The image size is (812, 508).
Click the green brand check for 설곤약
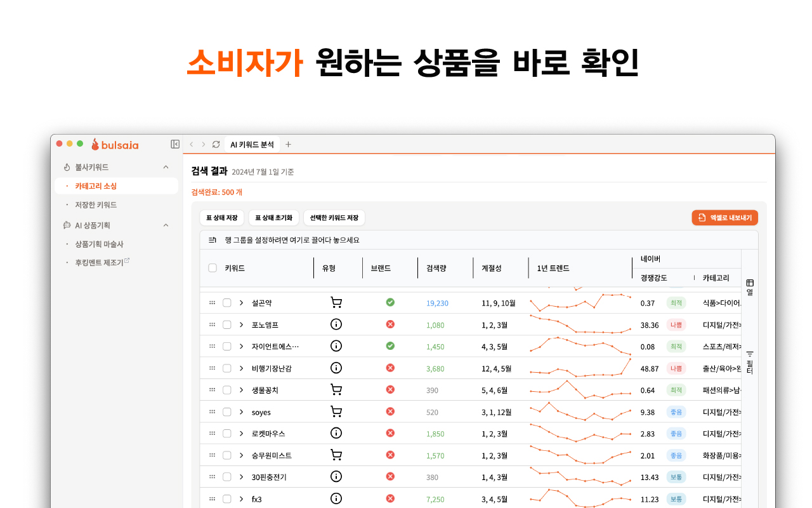pyautogui.click(x=390, y=302)
